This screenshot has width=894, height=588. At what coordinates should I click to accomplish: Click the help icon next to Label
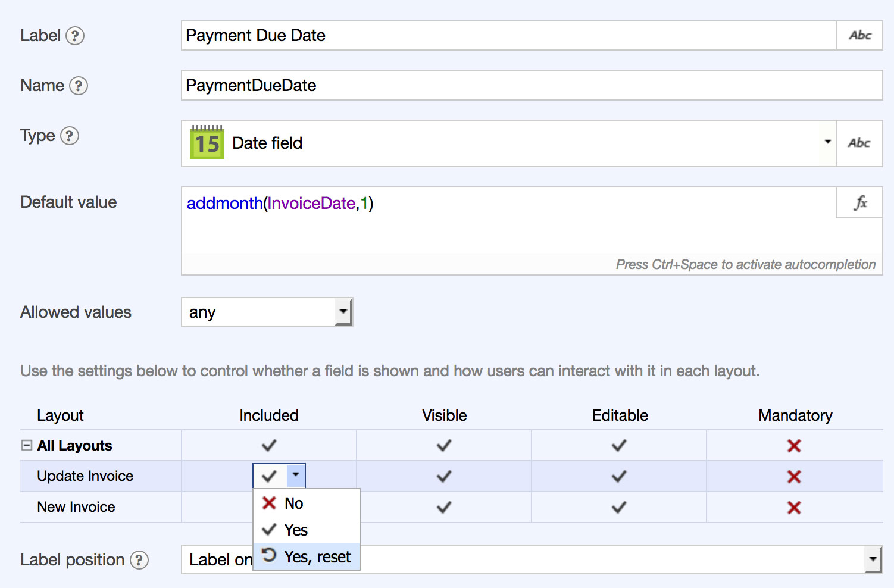click(x=74, y=36)
